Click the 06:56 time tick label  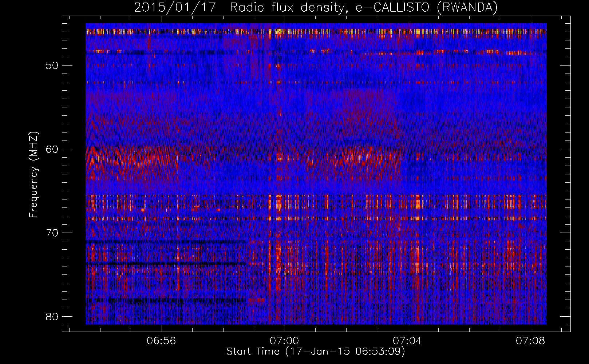pyautogui.click(x=161, y=341)
